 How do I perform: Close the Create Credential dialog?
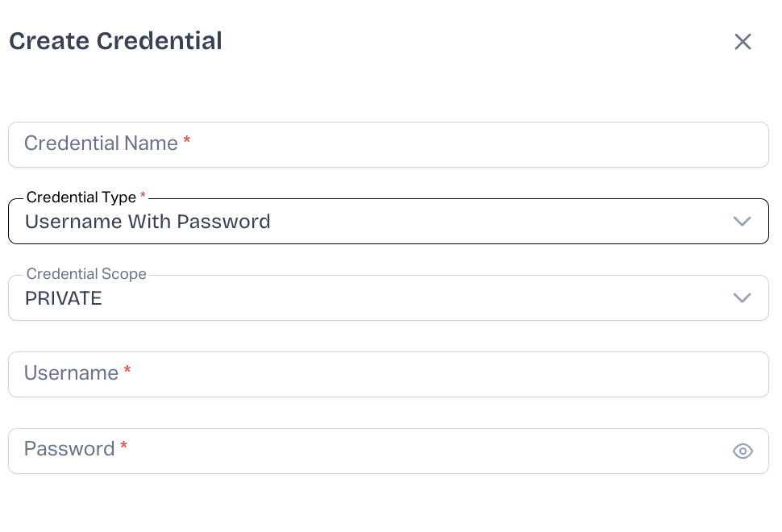(742, 42)
